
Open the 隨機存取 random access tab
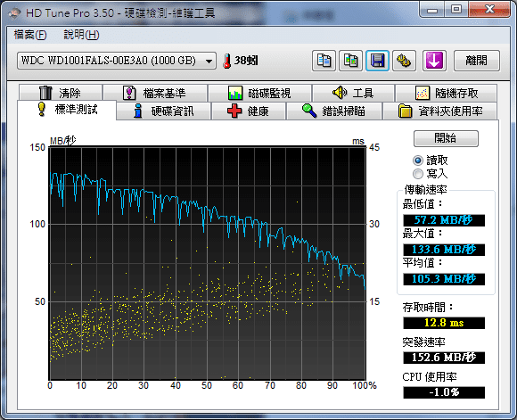pos(446,93)
